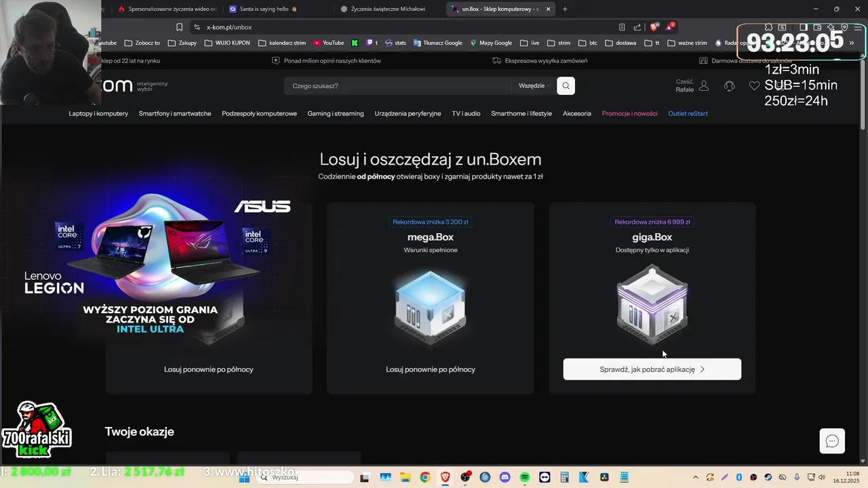Viewport: 868px width, 488px height.
Task: Expand more bookmarks chevron
Action: coord(852,43)
